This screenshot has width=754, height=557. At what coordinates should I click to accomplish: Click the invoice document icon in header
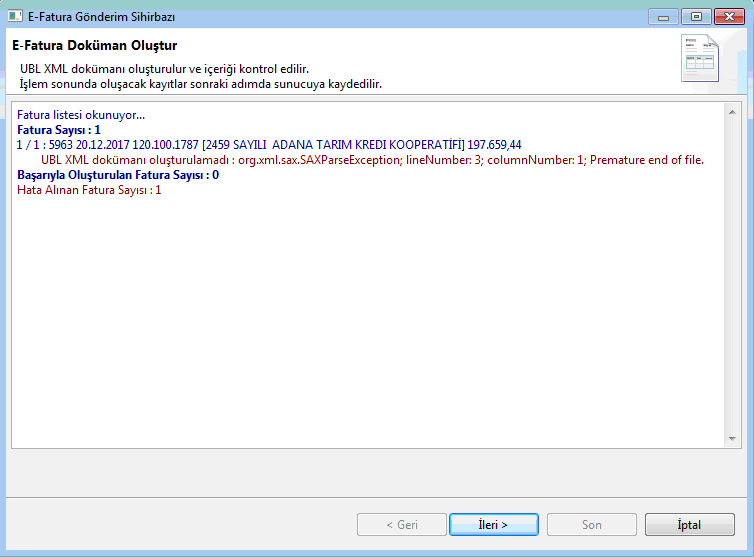701,58
